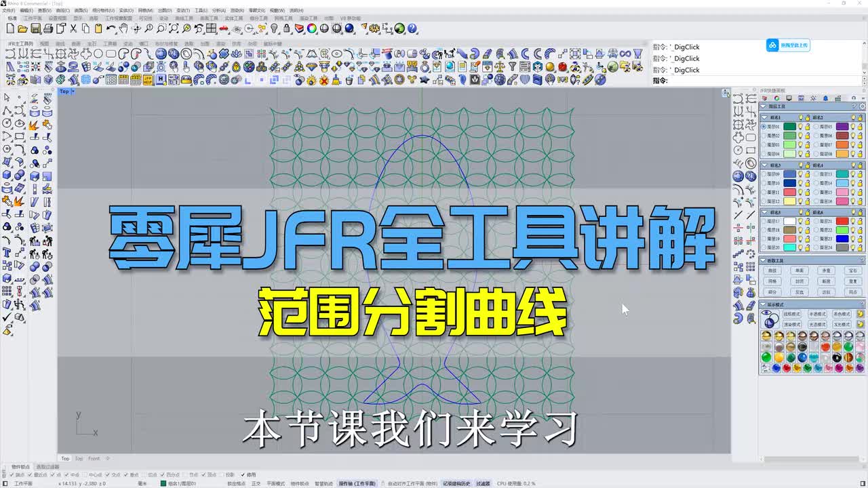Viewport: 868px width, 488px height.
Task: Collapse the 显示模式 panel
Action: pos(763,304)
